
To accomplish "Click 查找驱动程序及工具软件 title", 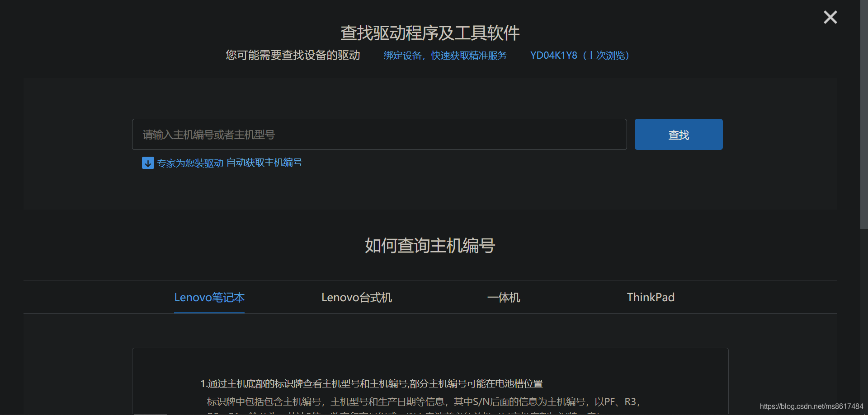I will click(430, 33).
